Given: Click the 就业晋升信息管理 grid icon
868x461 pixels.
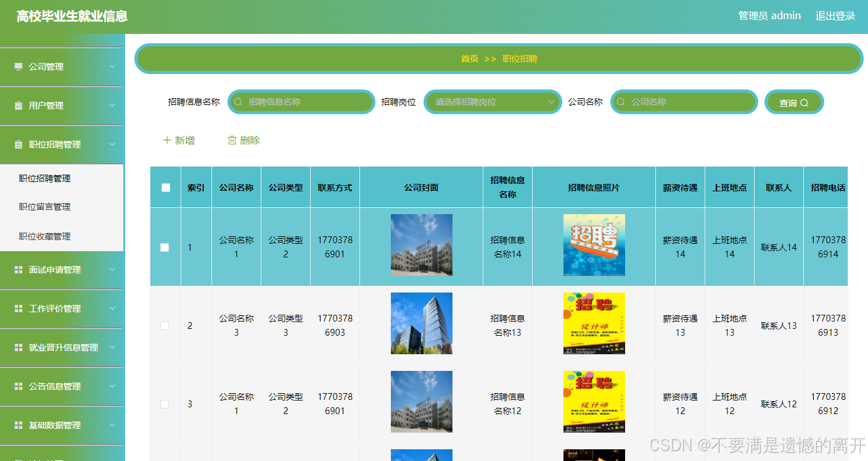Looking at the screenshot, I should click(18, 347).
